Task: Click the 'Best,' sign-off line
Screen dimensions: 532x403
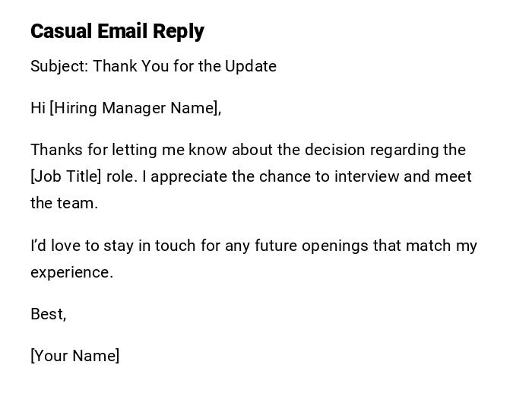Action: click(49, 314)
